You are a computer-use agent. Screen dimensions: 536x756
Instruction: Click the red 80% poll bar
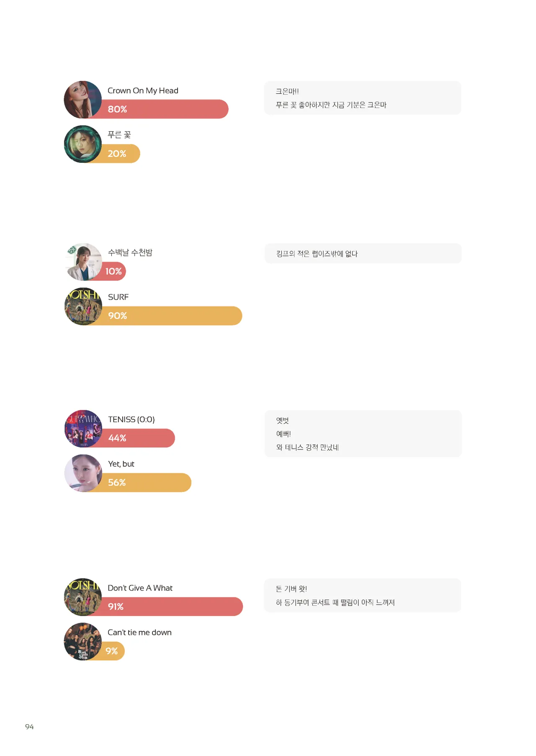click(167, 109)
